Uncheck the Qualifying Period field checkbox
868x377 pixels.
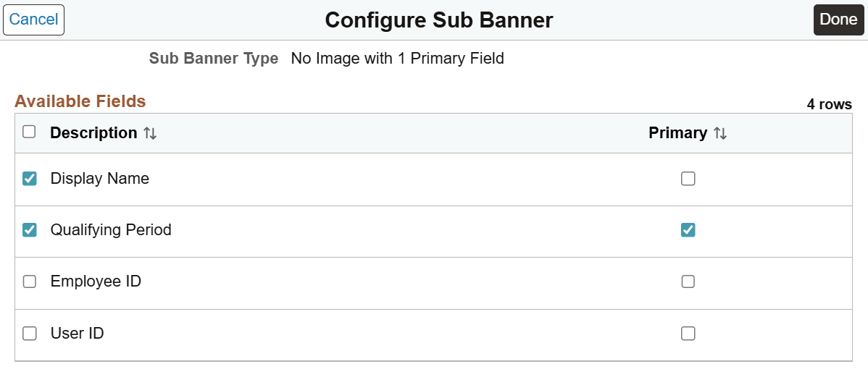click(x=30, y=230)
